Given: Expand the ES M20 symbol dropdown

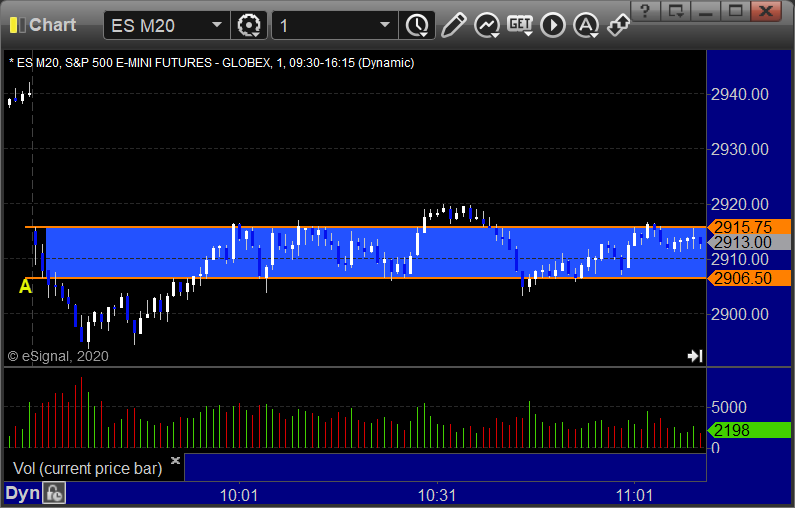Looking at the screenshot, I should pos(216,25).
